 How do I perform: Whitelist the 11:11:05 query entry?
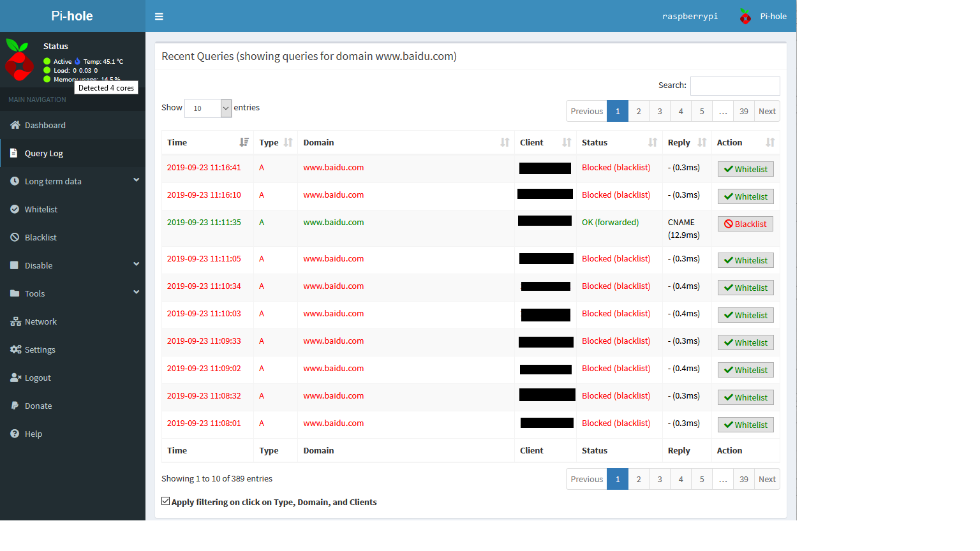tap(745, 260)
